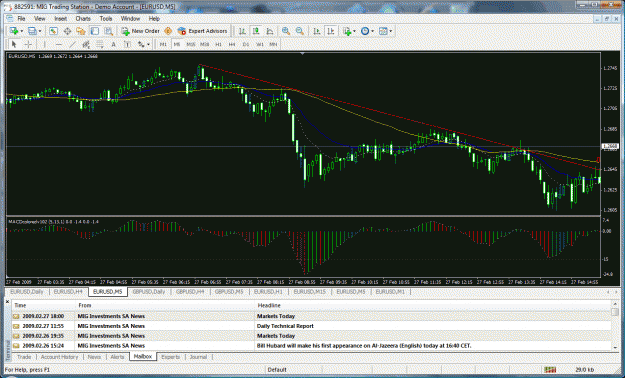The image size is (625, 378).
Task: Open the Strategy Tester
Action: (x=108, y=31)
